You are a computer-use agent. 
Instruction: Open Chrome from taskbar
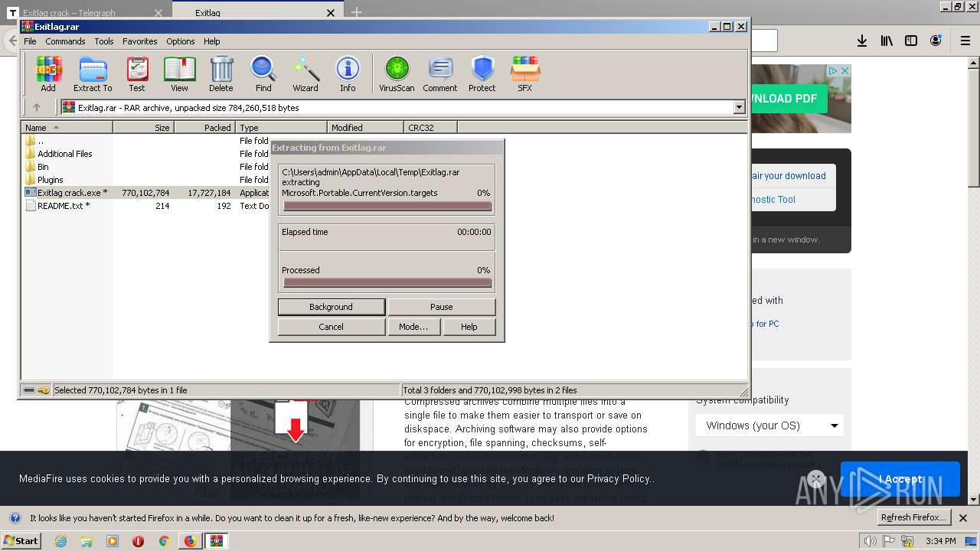tap(164, 541)
